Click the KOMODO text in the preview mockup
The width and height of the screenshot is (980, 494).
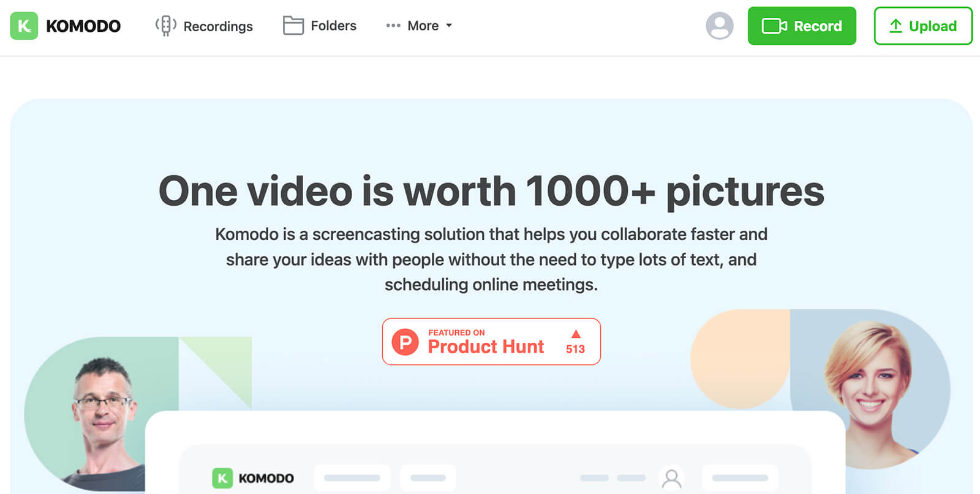coord(266,478)
